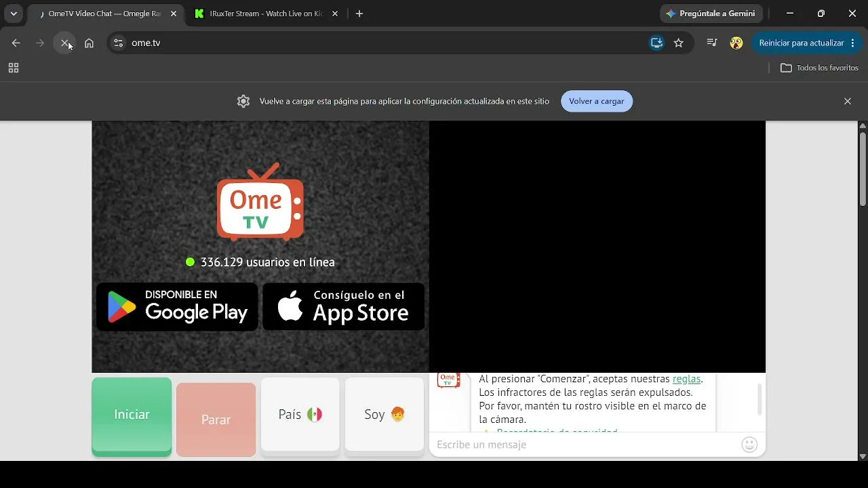Open the App Store download badge

pyautogui.click(x=344, y=306)
